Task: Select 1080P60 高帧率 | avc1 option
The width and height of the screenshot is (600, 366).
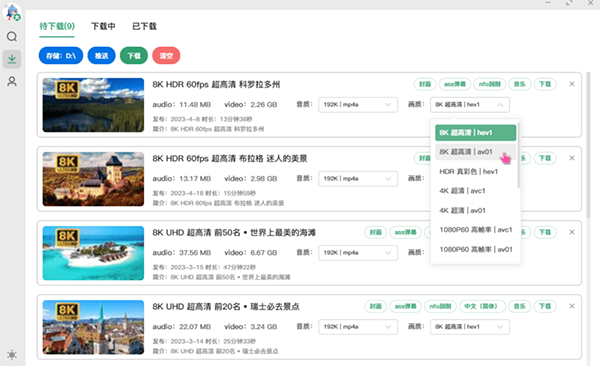Action: [475, 230]
